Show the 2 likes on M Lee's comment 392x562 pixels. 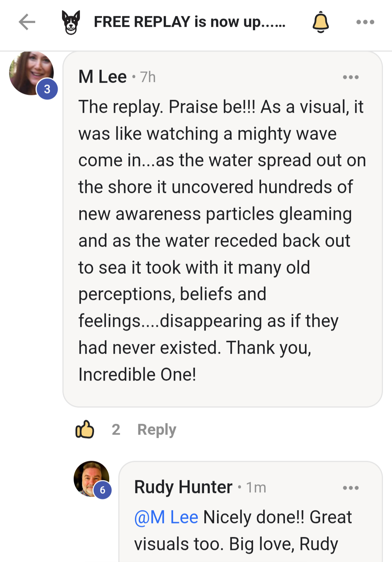pos(116,430)
